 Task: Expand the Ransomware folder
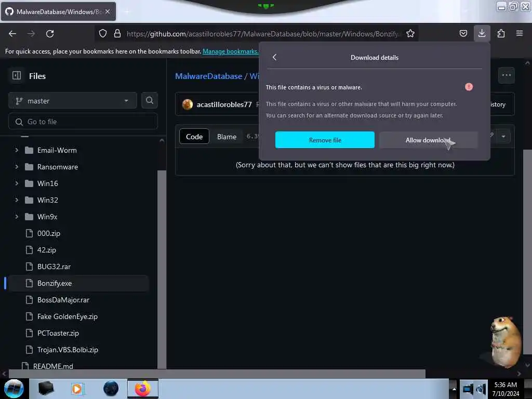point(17,167)
